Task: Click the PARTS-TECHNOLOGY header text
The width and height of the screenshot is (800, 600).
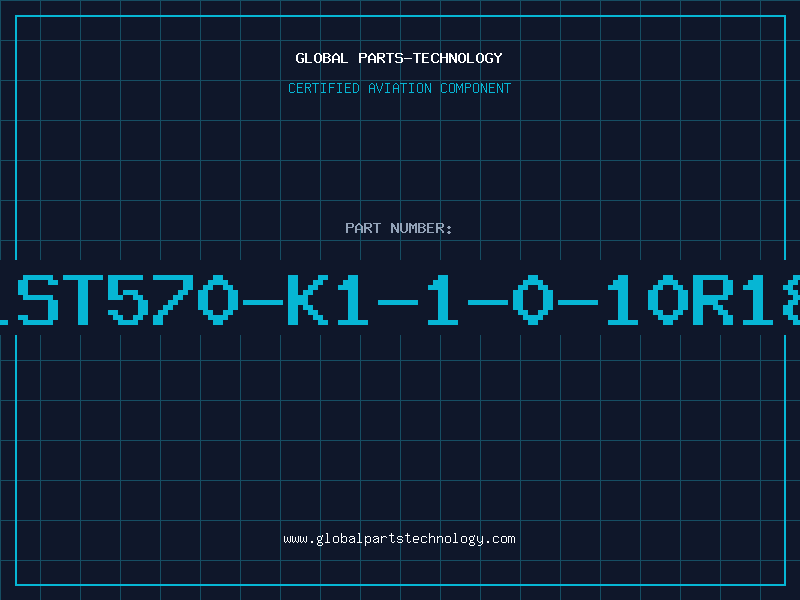Action: pos(430,58)
